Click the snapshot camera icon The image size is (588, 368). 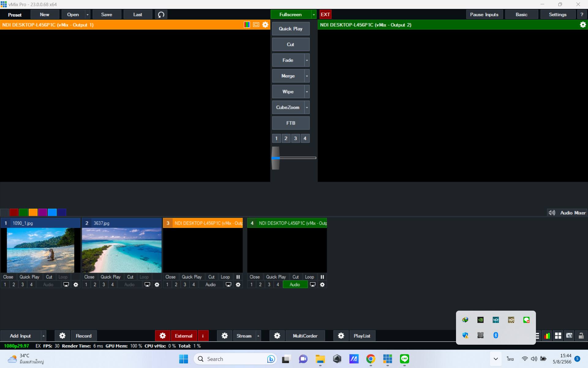point(569,336)
